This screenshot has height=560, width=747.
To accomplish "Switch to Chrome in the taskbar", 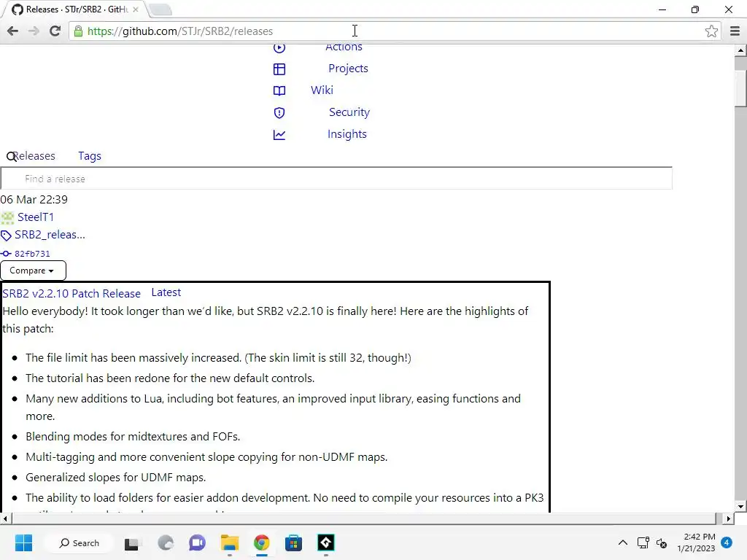I will click(262, 542).
